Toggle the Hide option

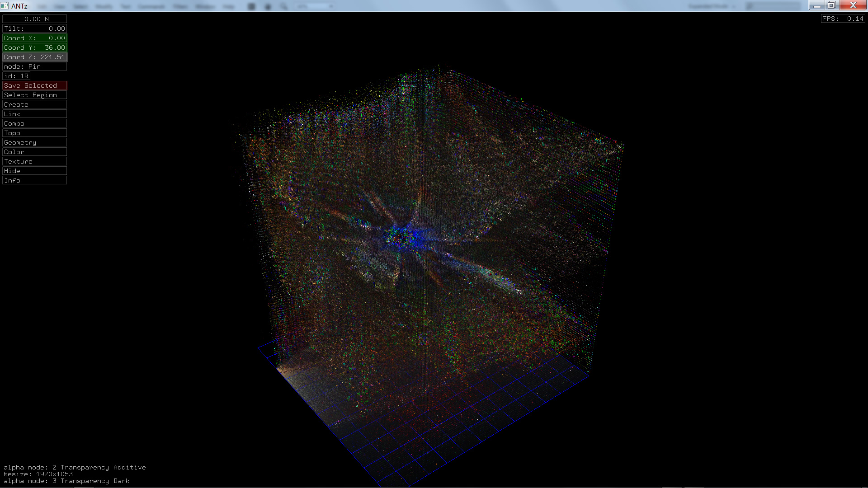point(34,171)
